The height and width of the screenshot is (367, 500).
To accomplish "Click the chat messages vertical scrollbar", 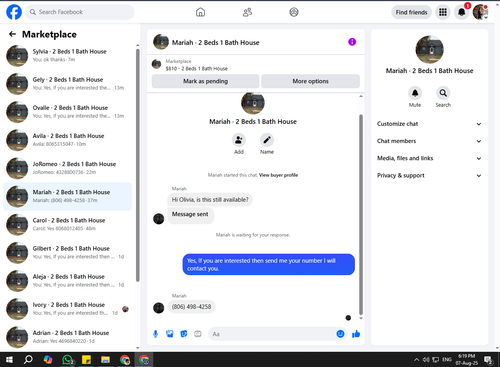I will pyautogui.click(x=361, y=215).
